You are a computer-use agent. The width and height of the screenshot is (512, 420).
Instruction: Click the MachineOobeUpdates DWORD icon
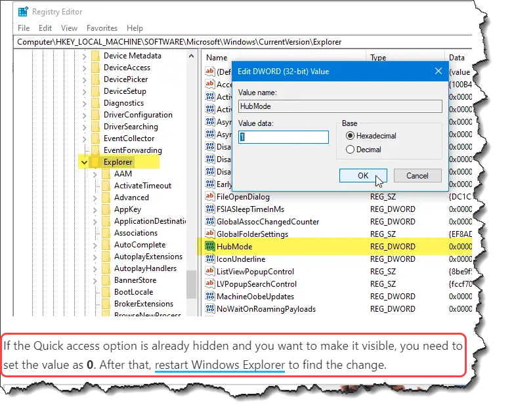click(209, 297)
